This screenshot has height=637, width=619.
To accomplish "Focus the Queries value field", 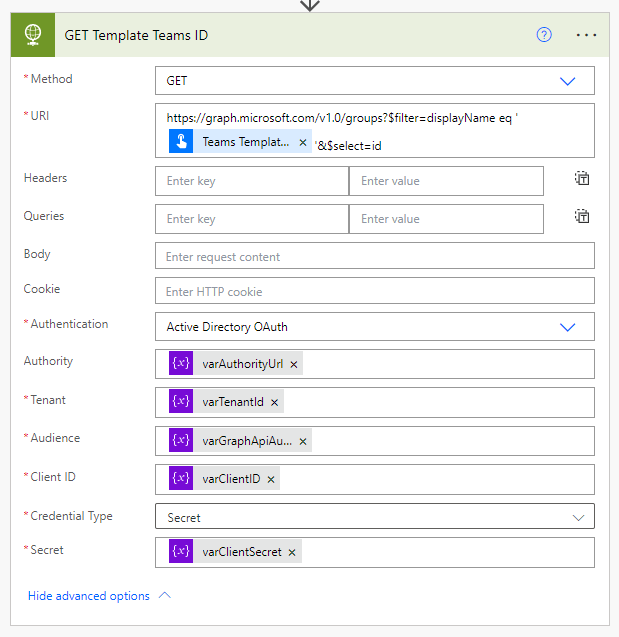I will 446,219.
